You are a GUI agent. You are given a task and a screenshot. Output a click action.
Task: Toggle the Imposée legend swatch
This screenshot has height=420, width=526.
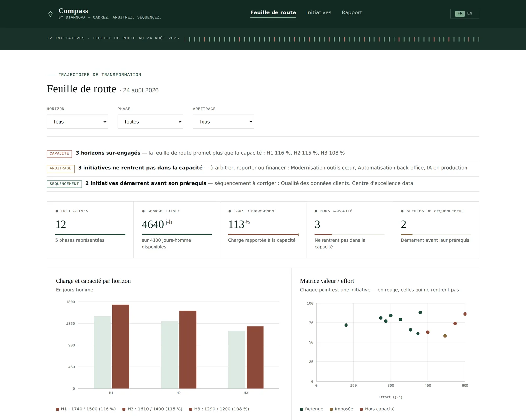tap(331, 409)
